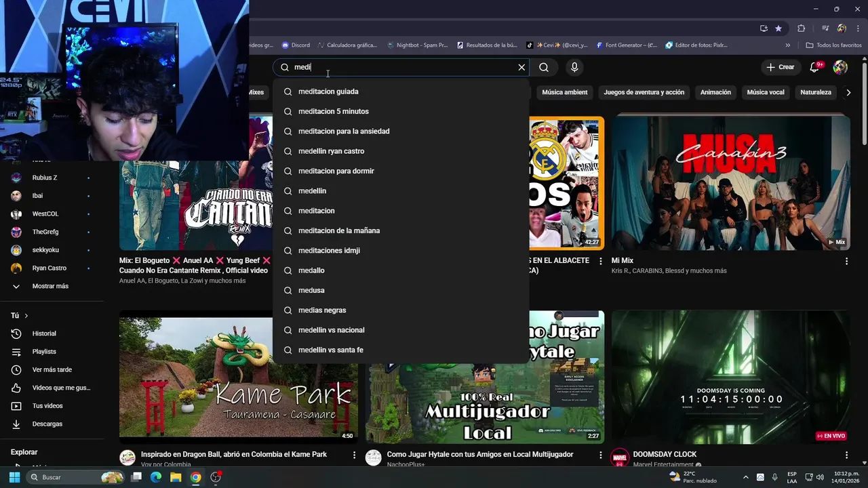Viewport: 868px width, 488px height.
Task: Expand the Tú section chevron
Action: point(26,316)
